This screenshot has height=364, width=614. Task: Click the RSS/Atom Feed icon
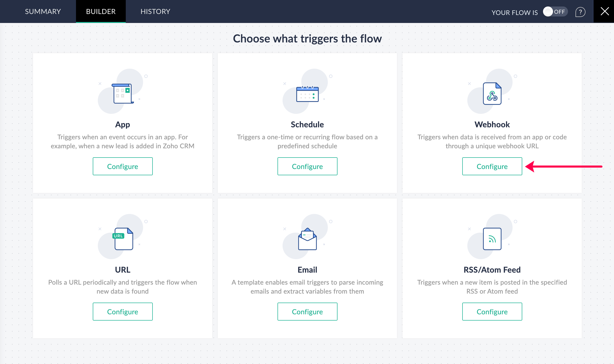(x=492, y=239)
